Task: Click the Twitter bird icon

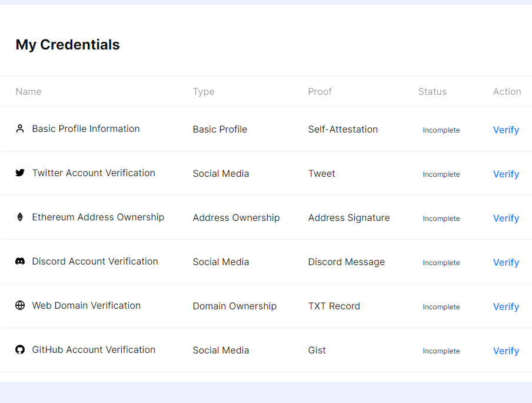Action: [x=20, y=173]
